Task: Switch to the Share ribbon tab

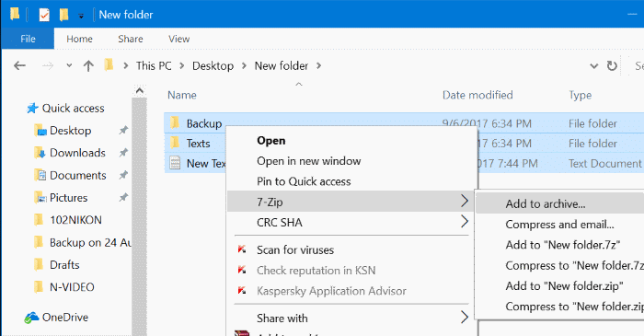Action: point(131,39)
